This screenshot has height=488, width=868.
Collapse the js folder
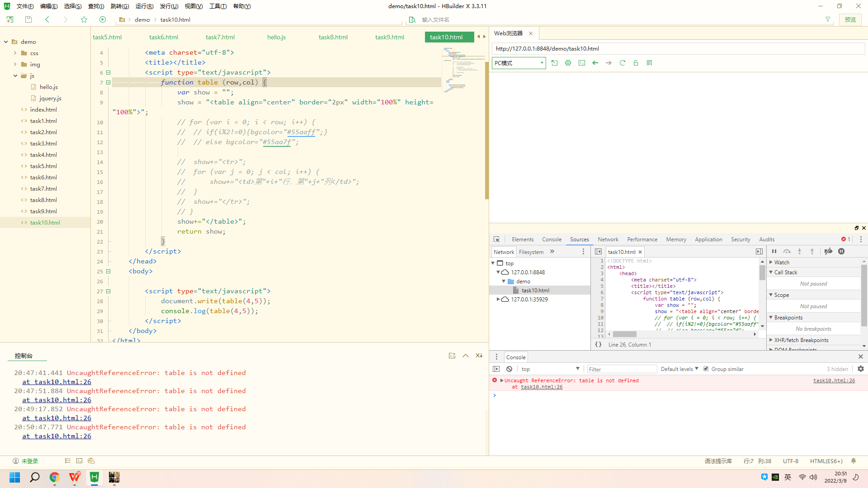tap(15, 76)
